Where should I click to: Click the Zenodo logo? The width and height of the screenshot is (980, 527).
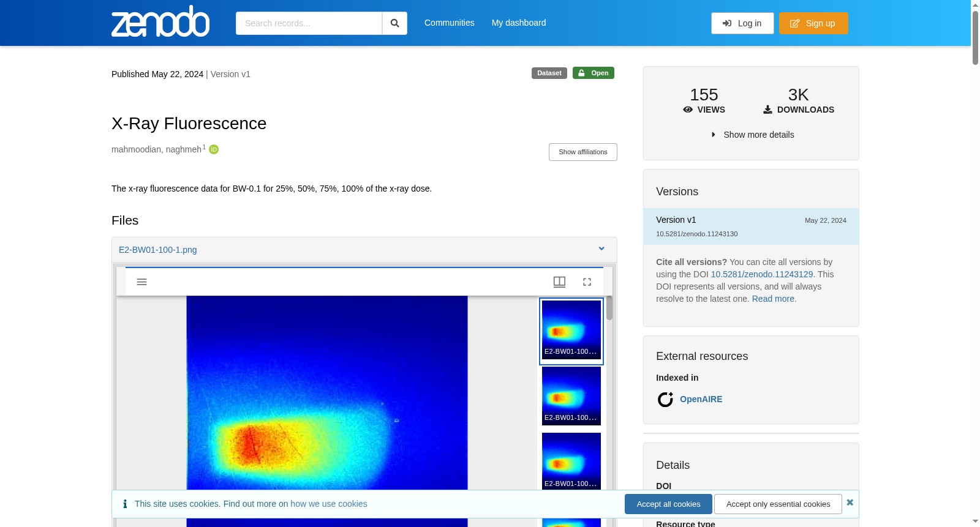tap(160, 21)
